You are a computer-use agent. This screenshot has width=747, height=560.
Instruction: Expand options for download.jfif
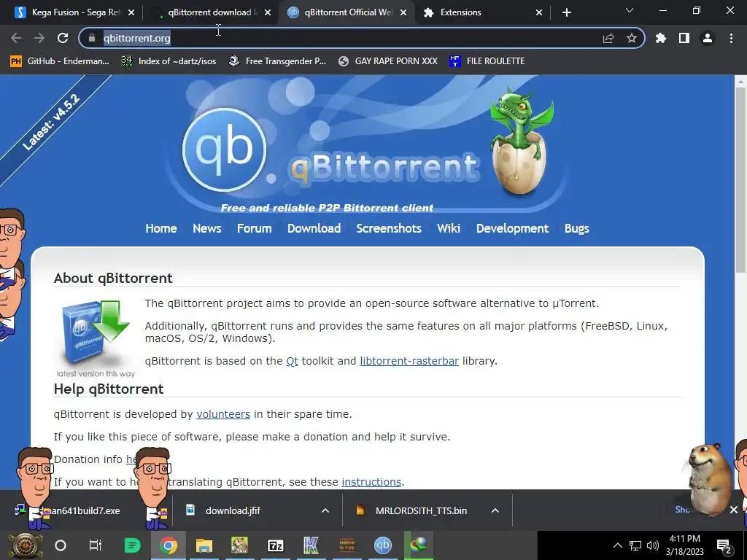[x=325, y=510]
